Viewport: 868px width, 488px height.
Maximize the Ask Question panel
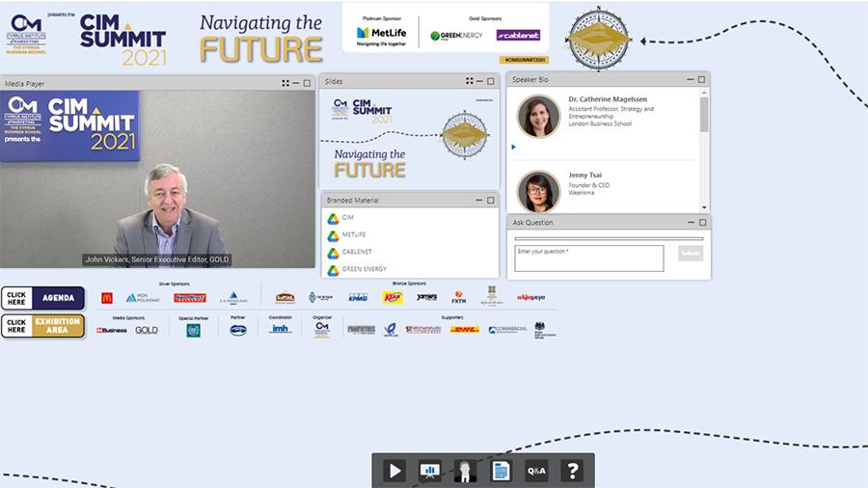(702, 223)
